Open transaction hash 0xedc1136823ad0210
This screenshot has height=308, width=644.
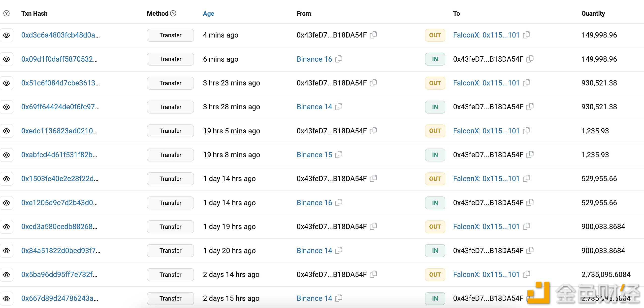click(x=60, y=131)
